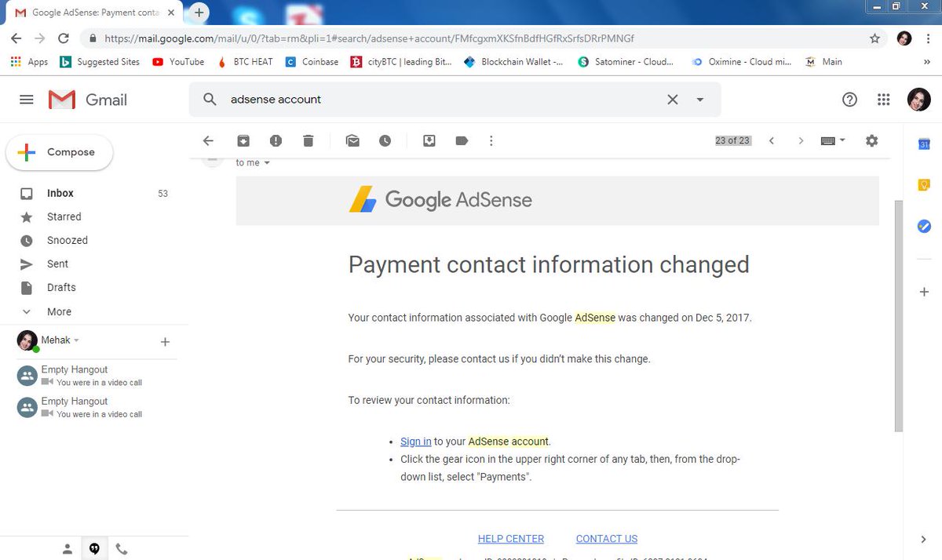Open Gmail support help icon
Screen dimensions: 942x560
pyautogui.click(x=849, y=100)
